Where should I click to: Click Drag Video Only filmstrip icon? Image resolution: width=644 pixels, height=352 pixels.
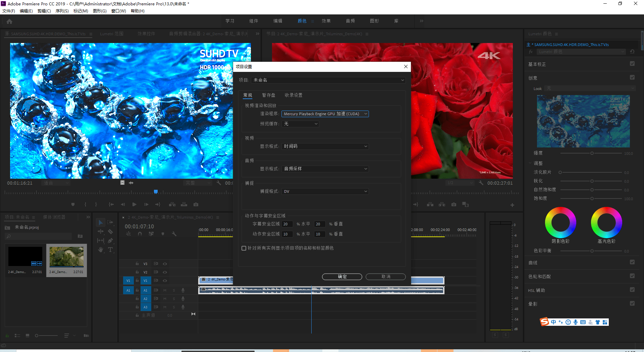click(122, 183)
